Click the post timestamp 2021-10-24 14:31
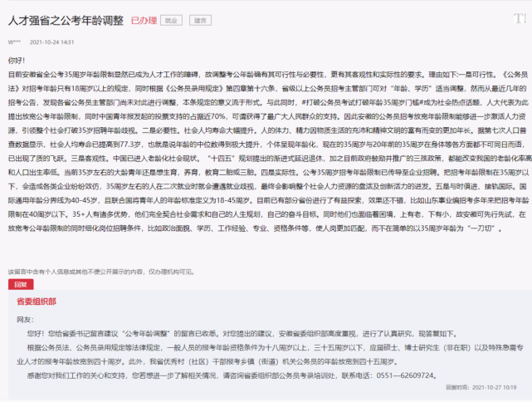532x402 pixels. point(51,42)
